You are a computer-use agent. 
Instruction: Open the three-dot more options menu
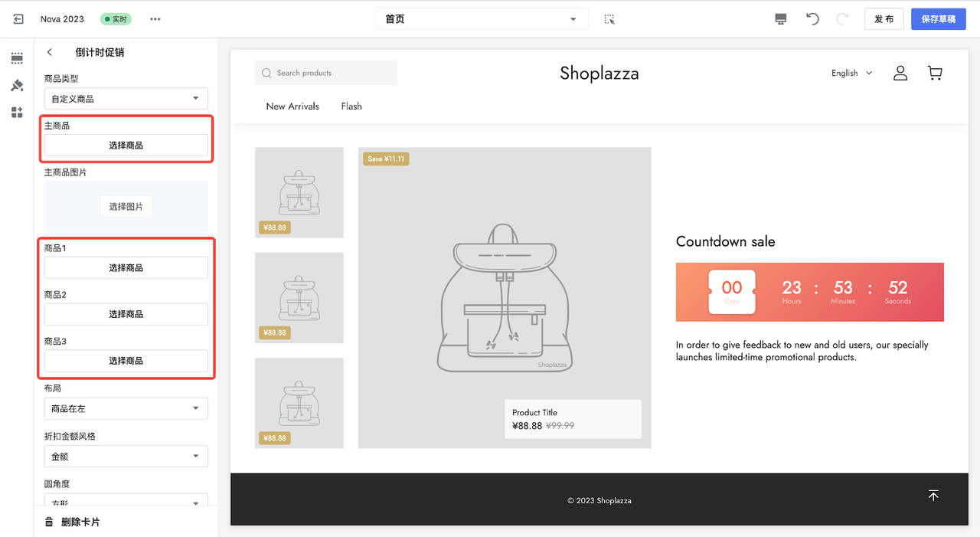[x=155, y=19]
